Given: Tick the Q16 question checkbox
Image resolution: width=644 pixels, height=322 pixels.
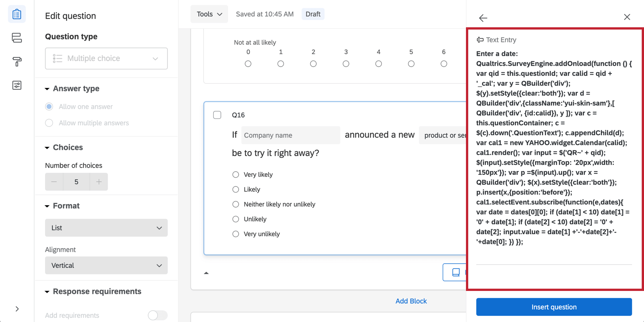Looking at the screenshot, I should [x=217, y=115].
